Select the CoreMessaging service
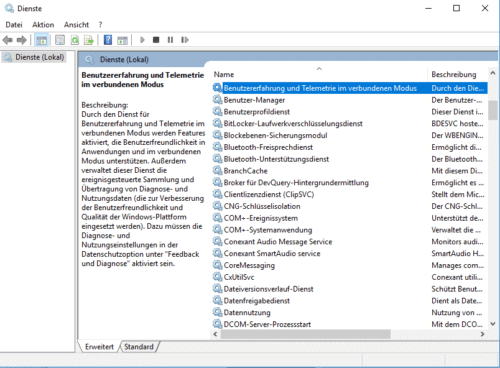Image resolution: width=500 pixels, height=368 pixels. tap(249, 265)
